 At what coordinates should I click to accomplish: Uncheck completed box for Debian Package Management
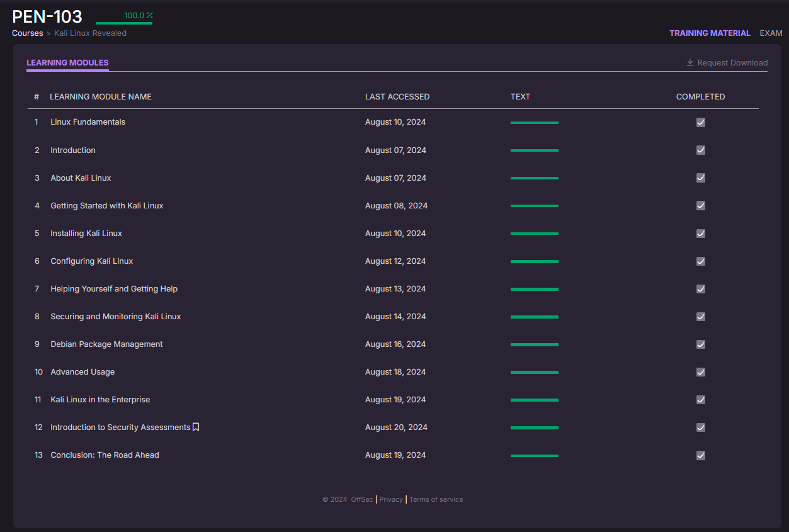pos(700,344)
